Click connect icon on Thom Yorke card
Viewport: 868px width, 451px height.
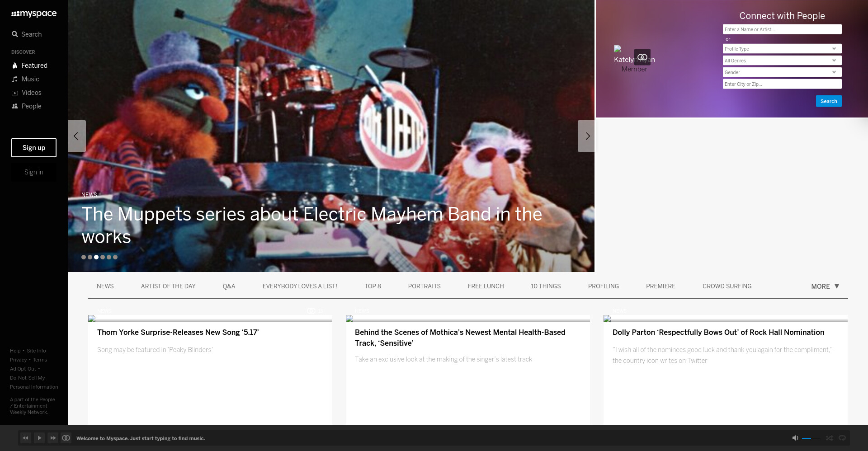tap(311, 311)
